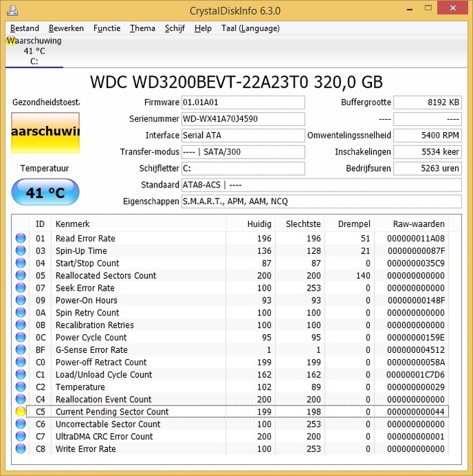Open the Bewerken menu
473x476 pixels.
66,28
